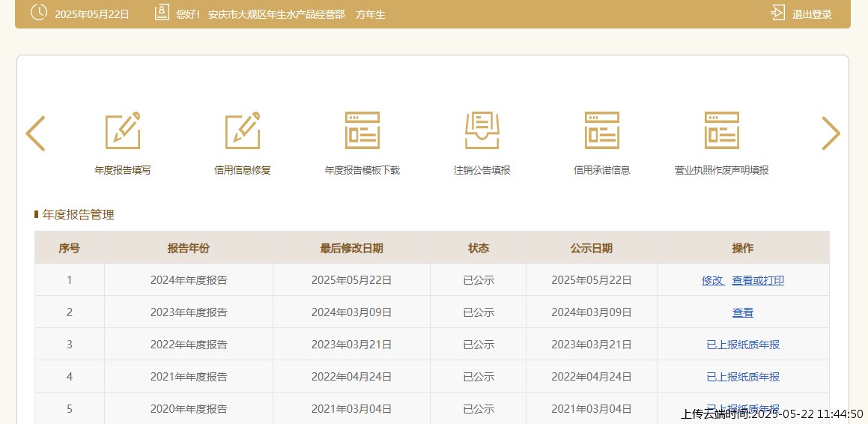Click 查看 for the 2023 annual report
Screen dimensions: 868x424
click(x=743, y=312)
